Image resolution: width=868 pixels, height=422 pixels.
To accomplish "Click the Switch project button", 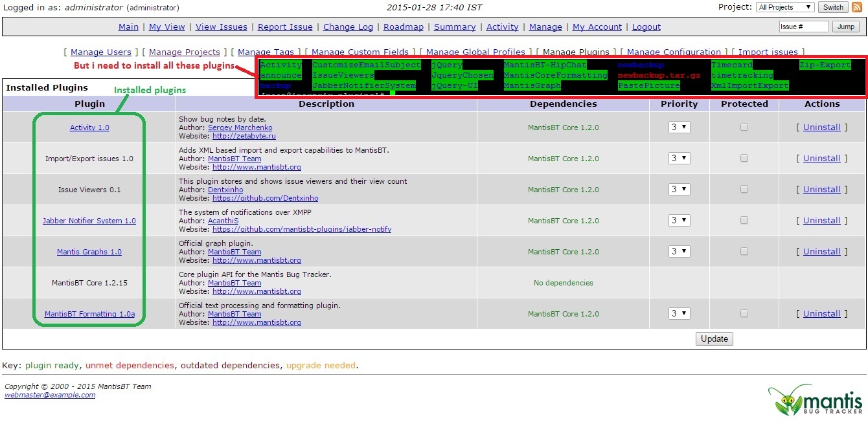I will click(x=833, y=7).
